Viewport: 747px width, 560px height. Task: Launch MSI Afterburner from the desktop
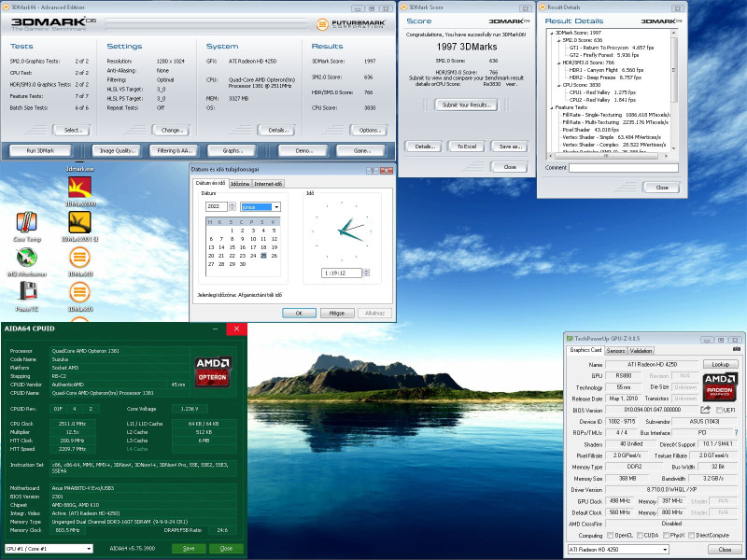pos(26,259)
